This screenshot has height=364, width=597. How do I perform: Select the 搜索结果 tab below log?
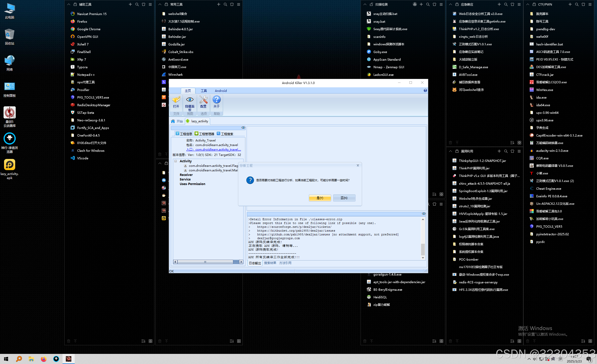coord(270,263)
